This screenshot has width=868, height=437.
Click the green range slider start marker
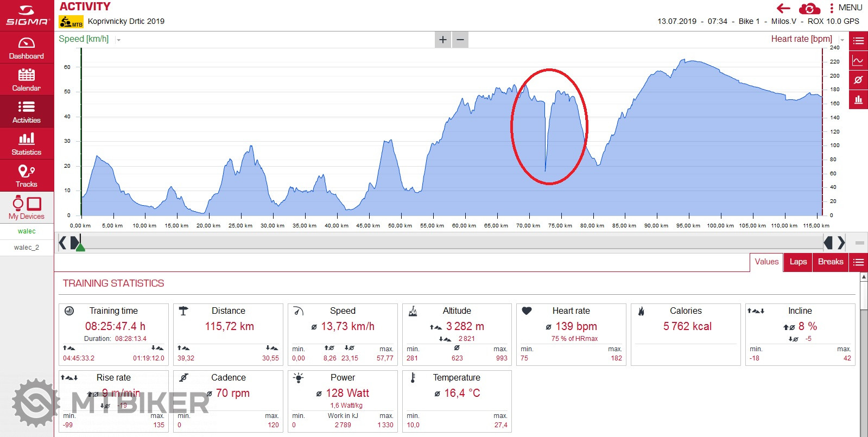pos(80,247)
